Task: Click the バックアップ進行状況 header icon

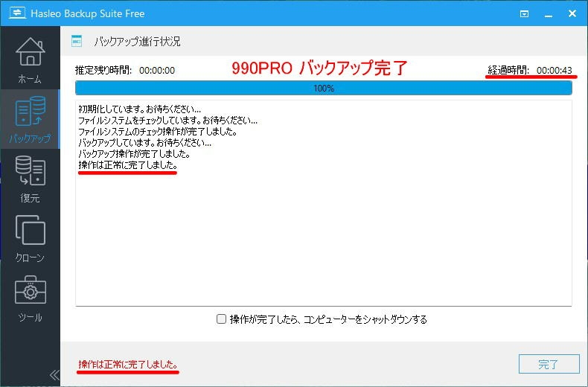Action: point(77,41)
